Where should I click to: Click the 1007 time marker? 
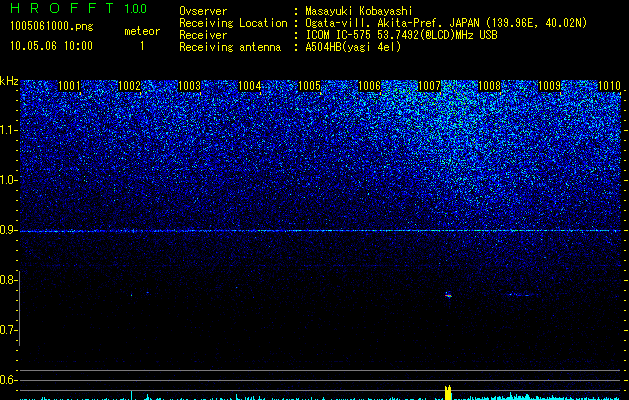pos(429,86)
